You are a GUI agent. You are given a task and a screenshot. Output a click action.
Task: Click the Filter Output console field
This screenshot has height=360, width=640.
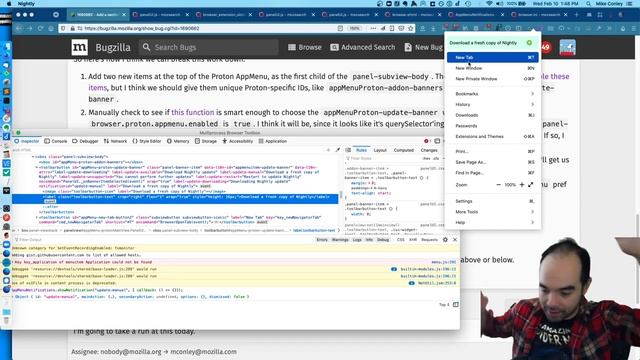pos(163,240)
